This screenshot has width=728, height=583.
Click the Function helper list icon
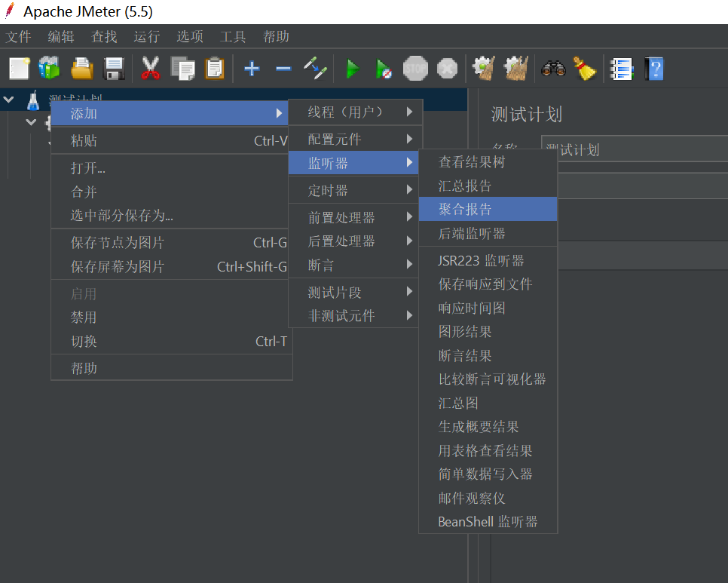pos(622,69)
